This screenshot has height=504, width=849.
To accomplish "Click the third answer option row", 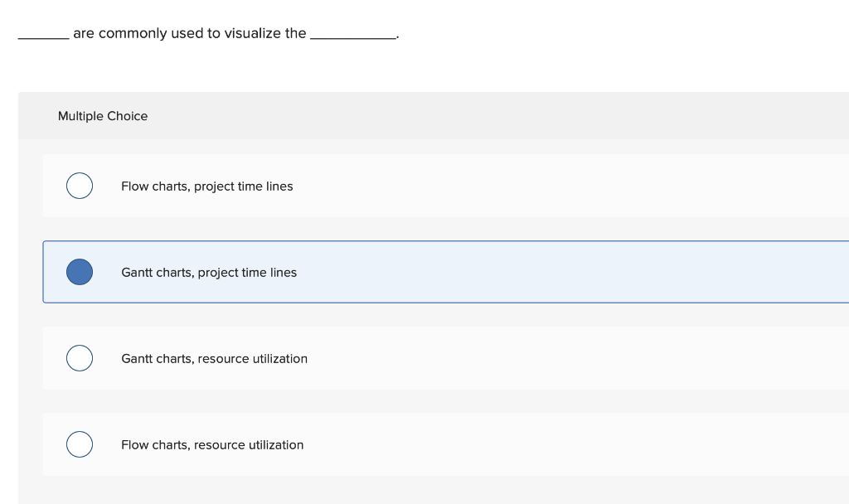I will pyautogui.click(x=415, y=358).
